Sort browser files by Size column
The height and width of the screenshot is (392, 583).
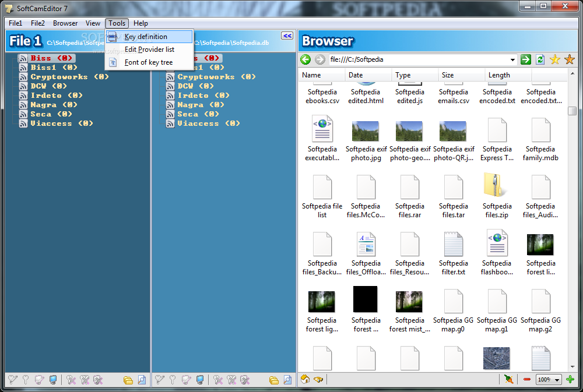[461, 75]
